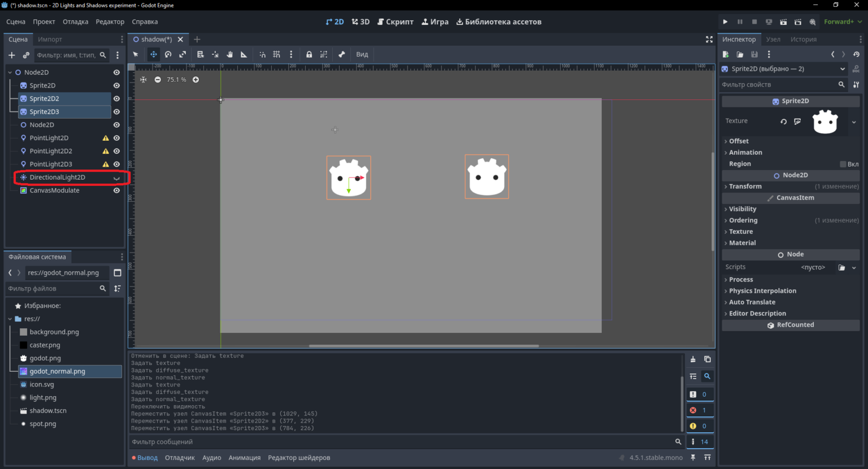Viewport: 868px width, 469px height.
Task: Toggle error messages filter showing 1
Action: point(700,410)
